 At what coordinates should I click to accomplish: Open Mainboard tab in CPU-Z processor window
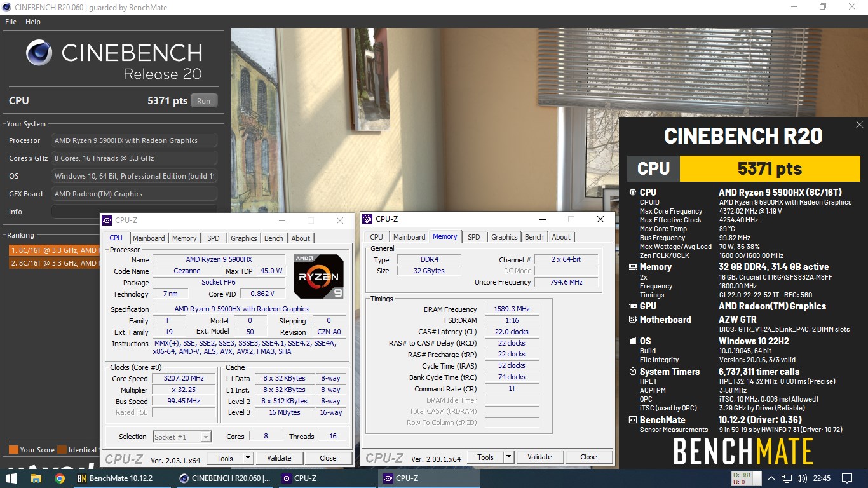tap(149, 238)
